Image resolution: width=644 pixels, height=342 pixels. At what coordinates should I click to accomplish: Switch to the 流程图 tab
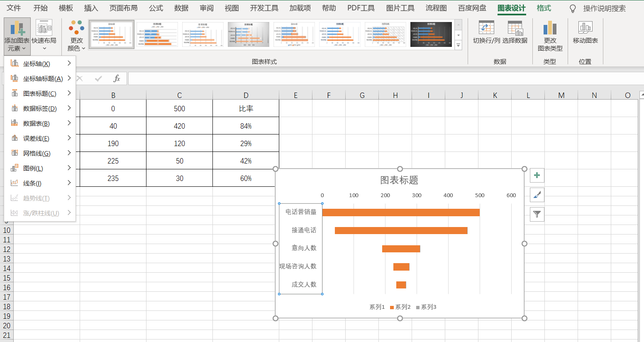pyautogui.click(x=436, y=8)
